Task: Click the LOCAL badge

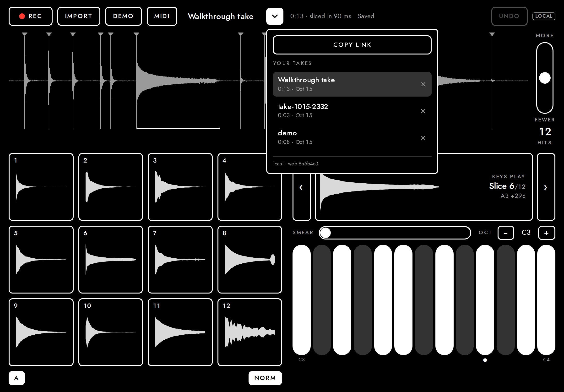Action: coord(544,16)
